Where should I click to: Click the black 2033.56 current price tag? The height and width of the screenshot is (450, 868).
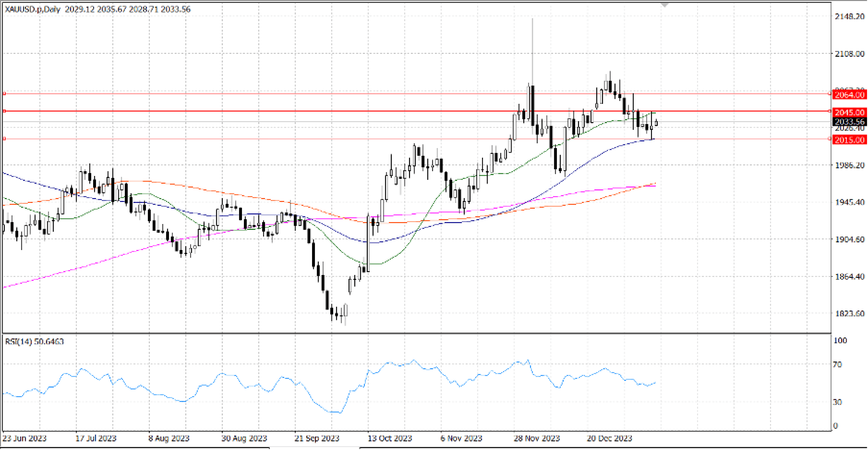[x=849, y=122]
